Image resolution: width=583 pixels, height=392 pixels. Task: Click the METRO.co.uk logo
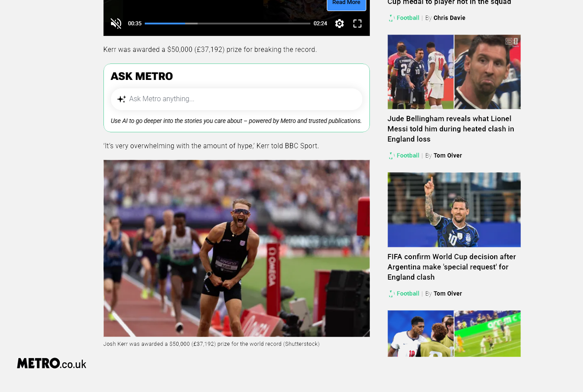coord(52,363)
